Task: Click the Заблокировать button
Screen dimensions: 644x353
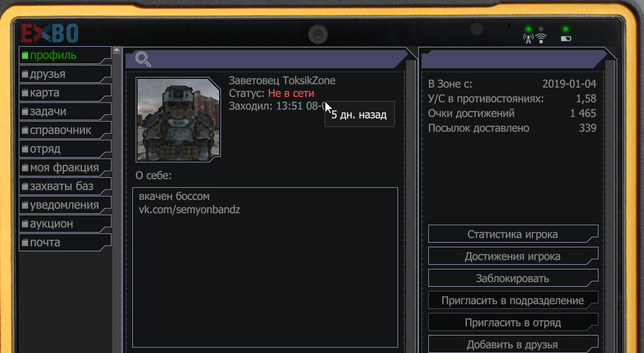Action: pos(513,279)
